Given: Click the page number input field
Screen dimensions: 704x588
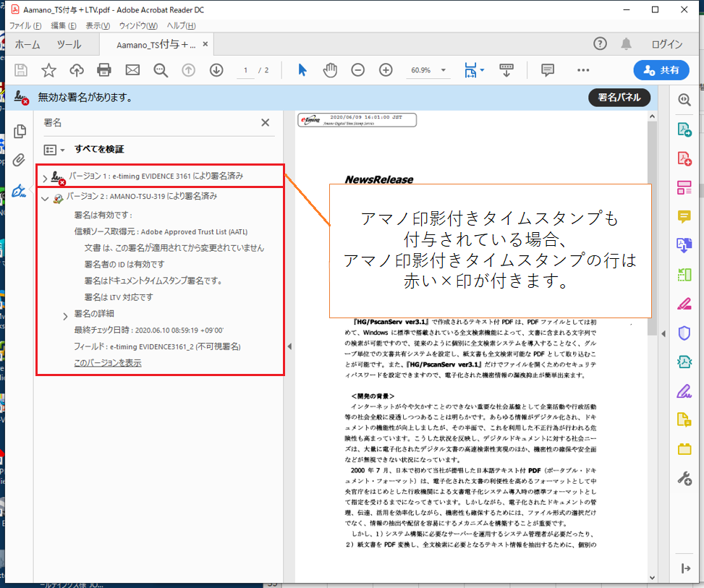Looking at the screenshot, I should (x=245, y=70).
